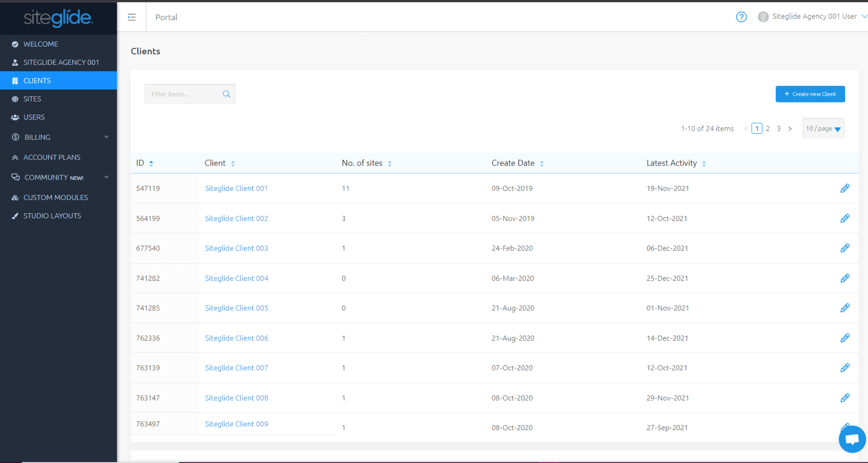Edit Siteglide Client 007 with pencil icon

845,368
